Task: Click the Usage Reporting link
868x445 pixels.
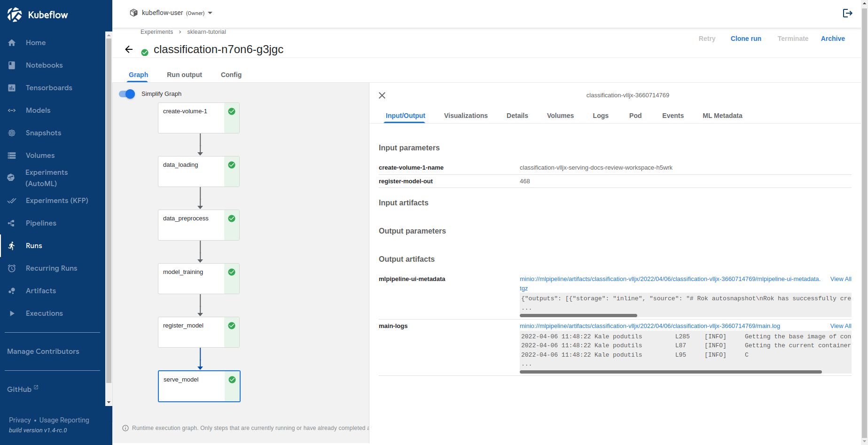Action: click(x=64, y=420)
